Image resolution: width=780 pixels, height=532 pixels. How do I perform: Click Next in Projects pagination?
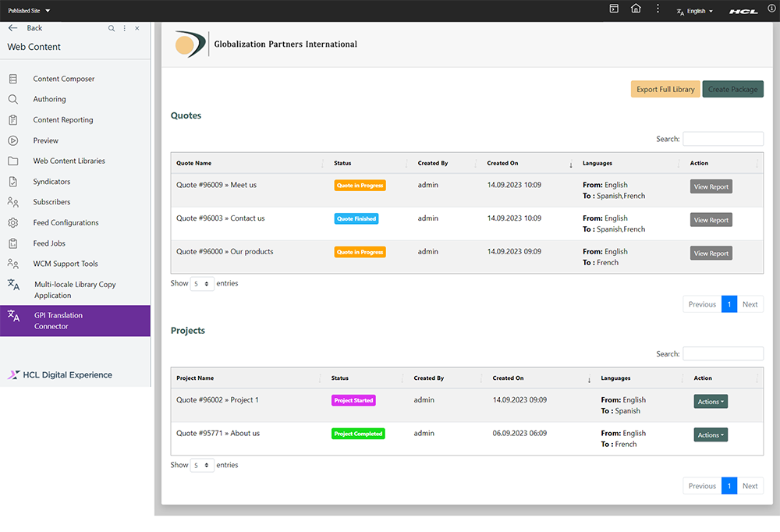750,486
